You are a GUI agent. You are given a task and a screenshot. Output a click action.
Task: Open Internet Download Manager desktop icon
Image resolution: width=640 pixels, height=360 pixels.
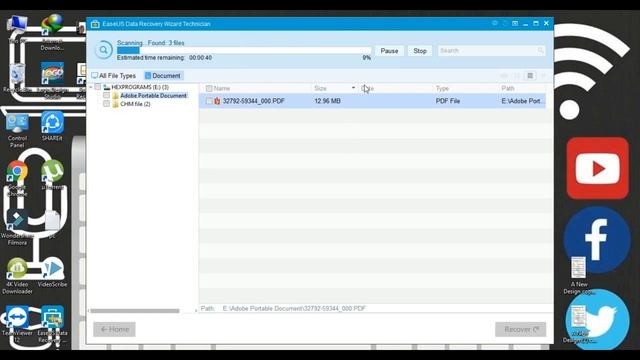52,32
